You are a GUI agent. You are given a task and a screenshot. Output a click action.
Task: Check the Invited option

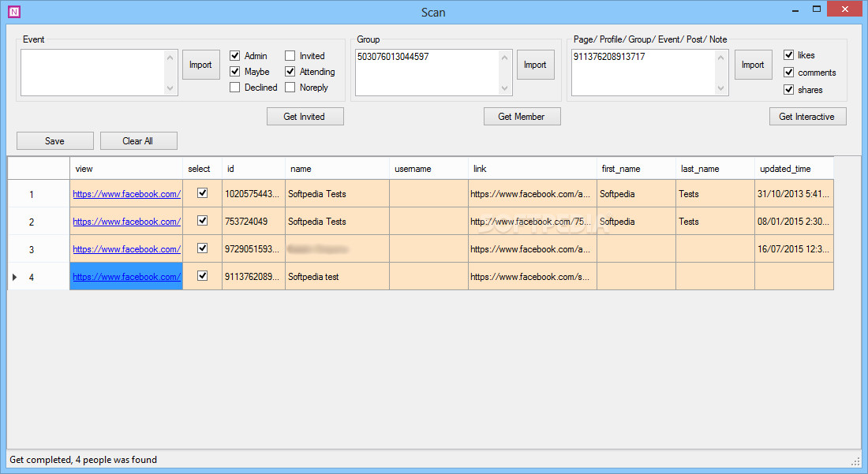pos(290,55)
